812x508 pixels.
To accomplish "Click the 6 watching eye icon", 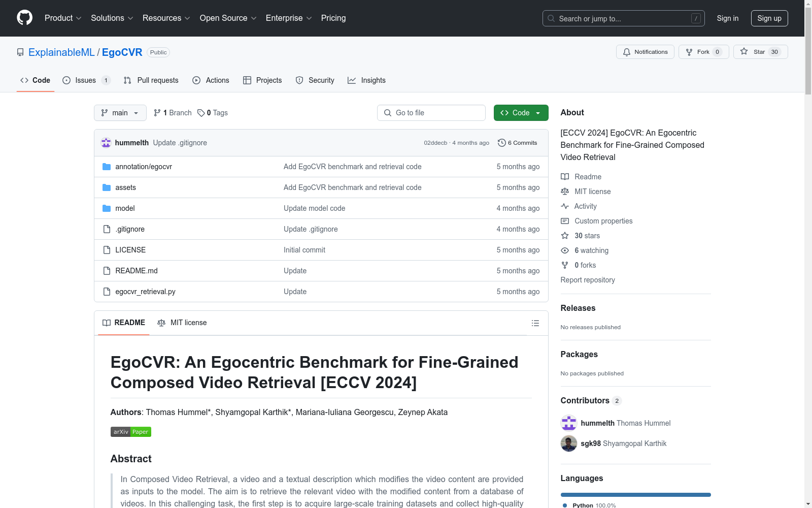I will pos(565,250).
